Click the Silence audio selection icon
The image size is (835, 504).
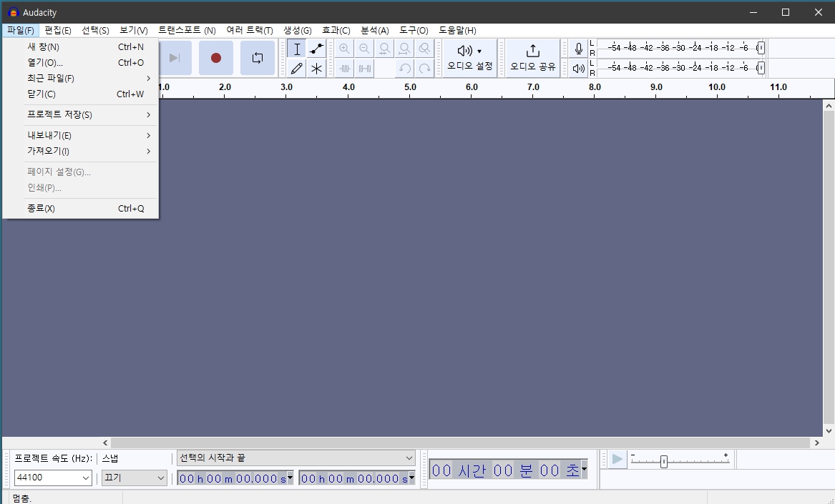[364, 68]
